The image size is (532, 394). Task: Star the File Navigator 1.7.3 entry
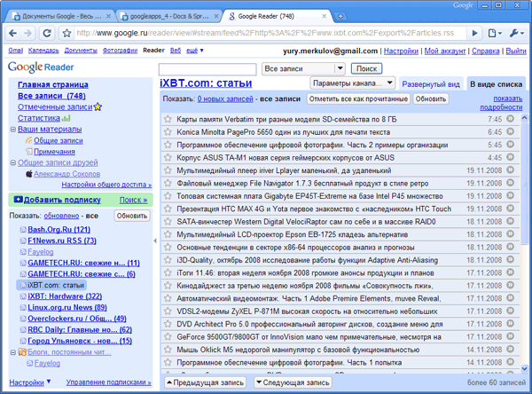168,183
